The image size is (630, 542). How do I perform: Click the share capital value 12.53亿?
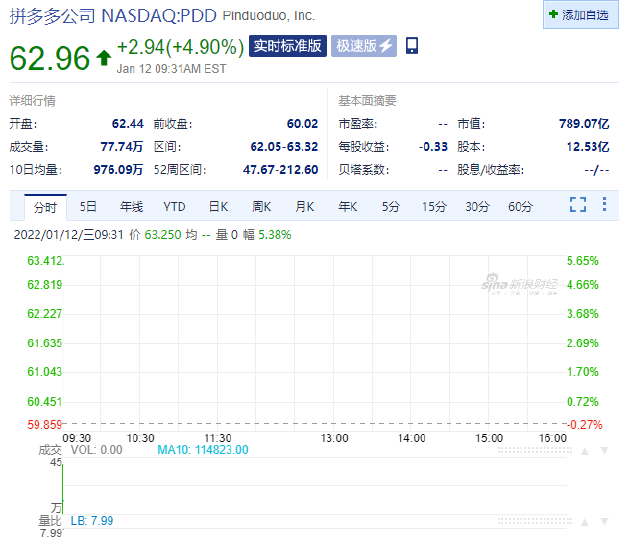point(588,147)
